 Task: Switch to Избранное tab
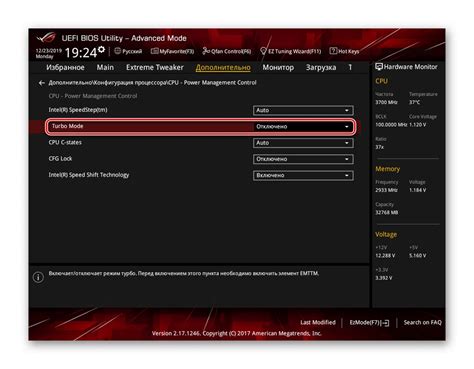click(65, 67)
